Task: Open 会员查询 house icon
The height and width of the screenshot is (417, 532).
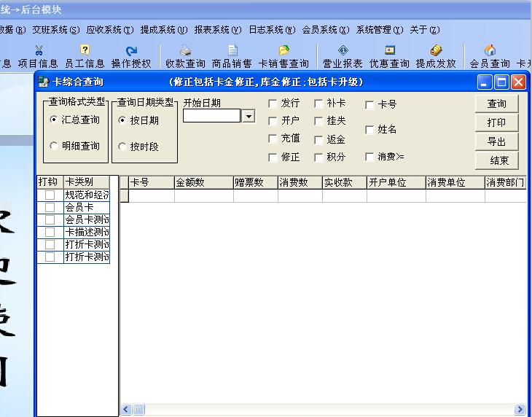Action: 490,50
